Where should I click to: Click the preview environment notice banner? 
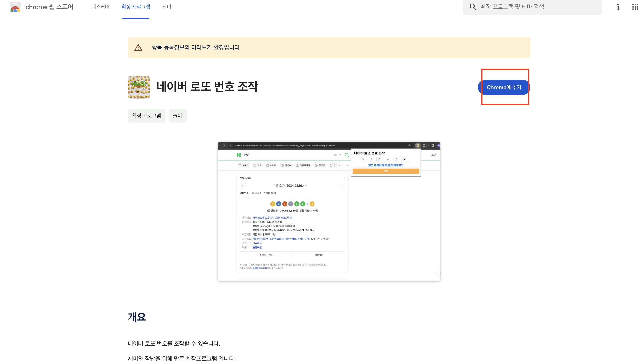coord(329,47)
